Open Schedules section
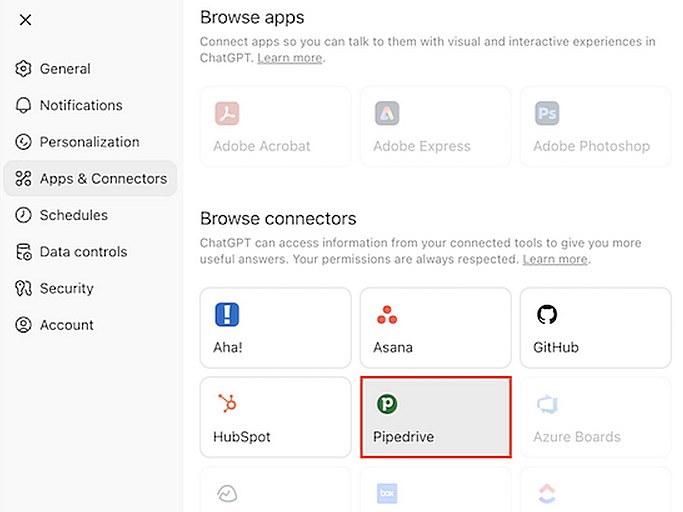This screenshot has height=512, width=683. point(73,215)
